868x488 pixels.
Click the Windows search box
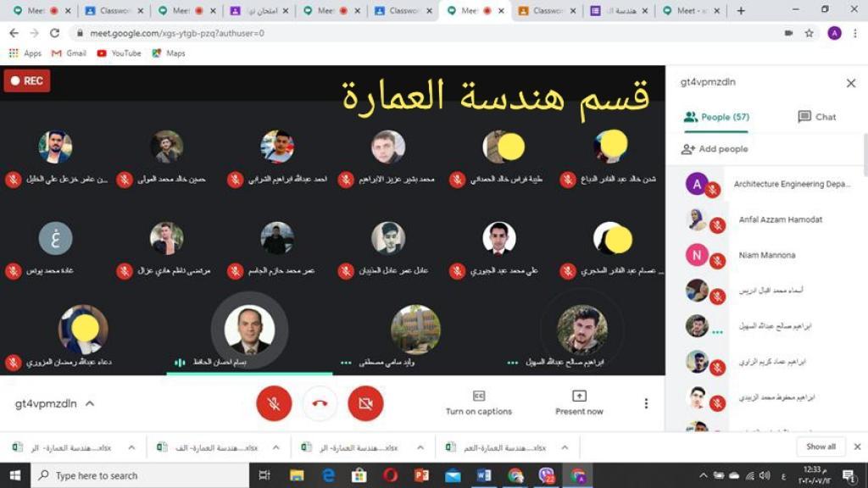coord(140,475)
